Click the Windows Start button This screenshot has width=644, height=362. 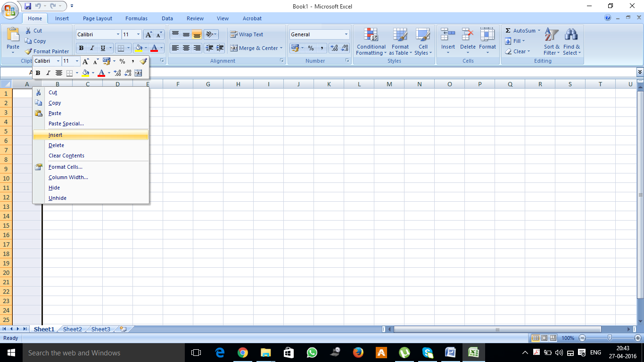tap(11, 353)
